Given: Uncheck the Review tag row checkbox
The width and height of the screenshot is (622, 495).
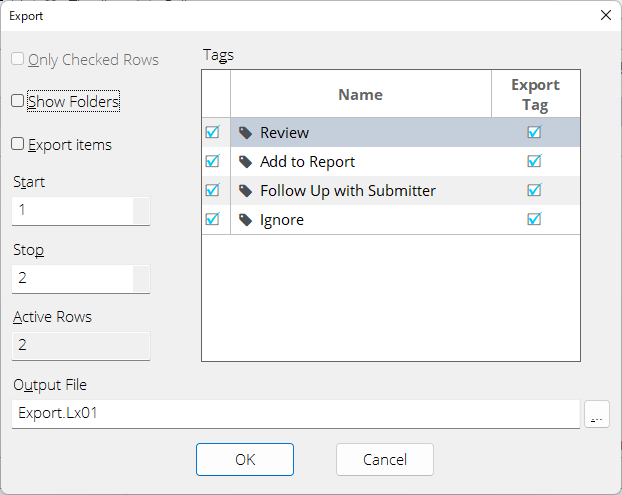Looking at the screenshot, I should (x=213, y=132).
